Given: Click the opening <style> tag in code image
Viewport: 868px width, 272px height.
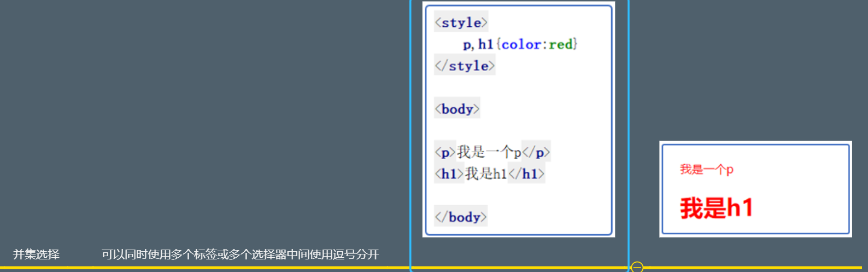Looking at the screenshot, I should tap(461, 22).
